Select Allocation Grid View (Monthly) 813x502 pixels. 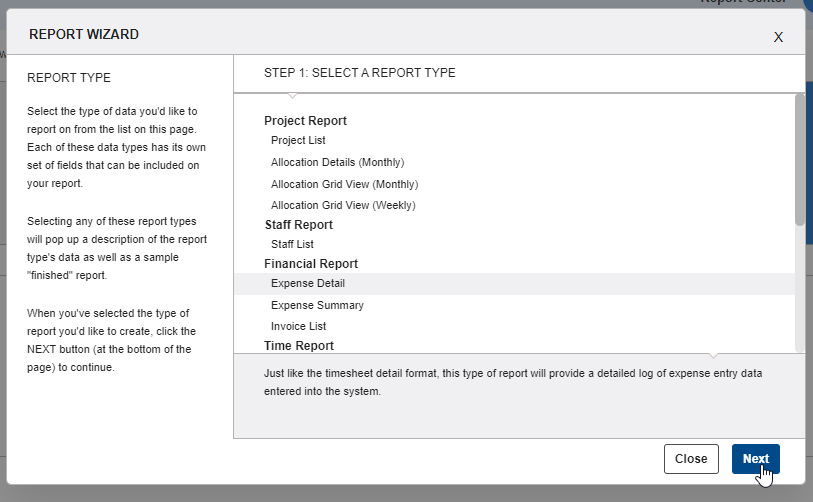344,184
